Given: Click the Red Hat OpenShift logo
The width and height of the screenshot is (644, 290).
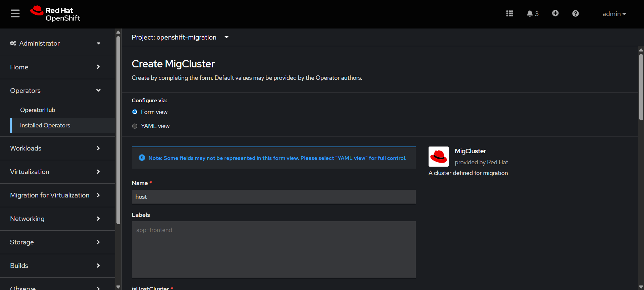Looking at the screenshot, I should pyautogui.click(x=55, y=14).
